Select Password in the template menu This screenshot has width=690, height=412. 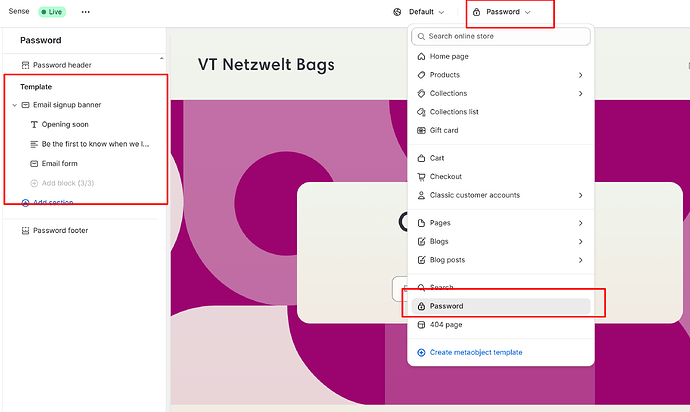pyautogui.click(x=446, y=306)
